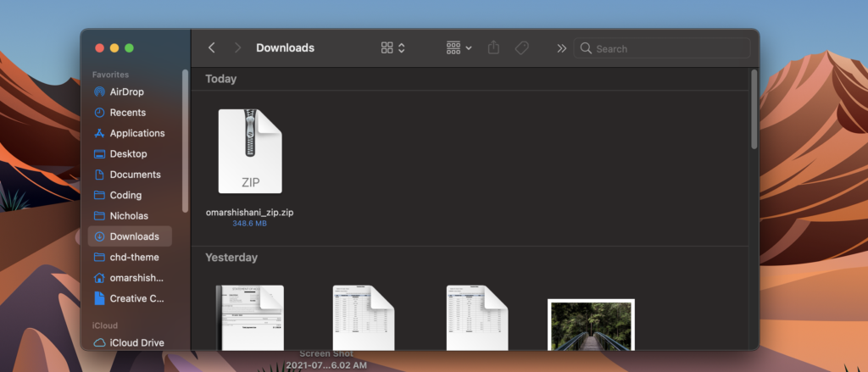This screenshot has height=372, width=868.
Task: Click the Coding folder icon
Action: [x=100, y=195]
